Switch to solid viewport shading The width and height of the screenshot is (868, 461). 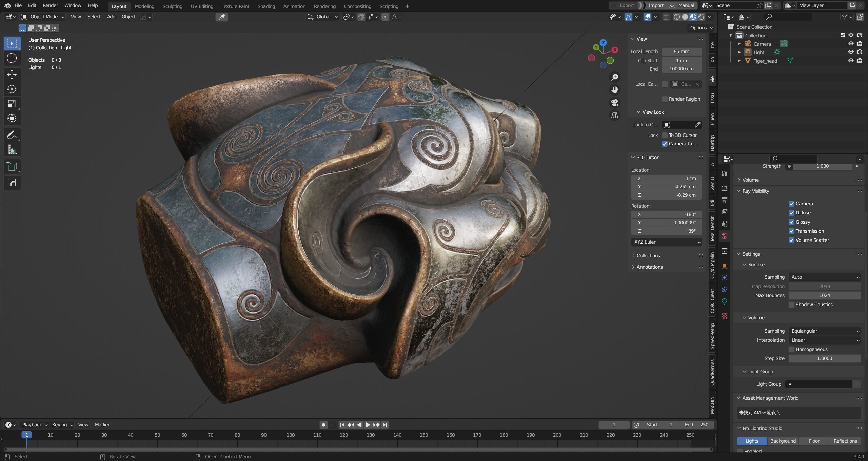pyautogui.click(x=685, y=17)
